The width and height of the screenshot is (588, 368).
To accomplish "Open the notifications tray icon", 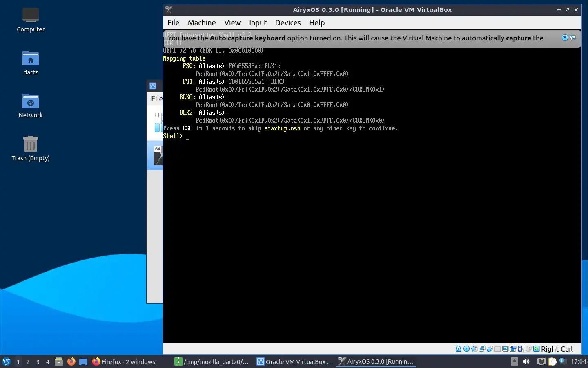I will [x=563, y=361].
